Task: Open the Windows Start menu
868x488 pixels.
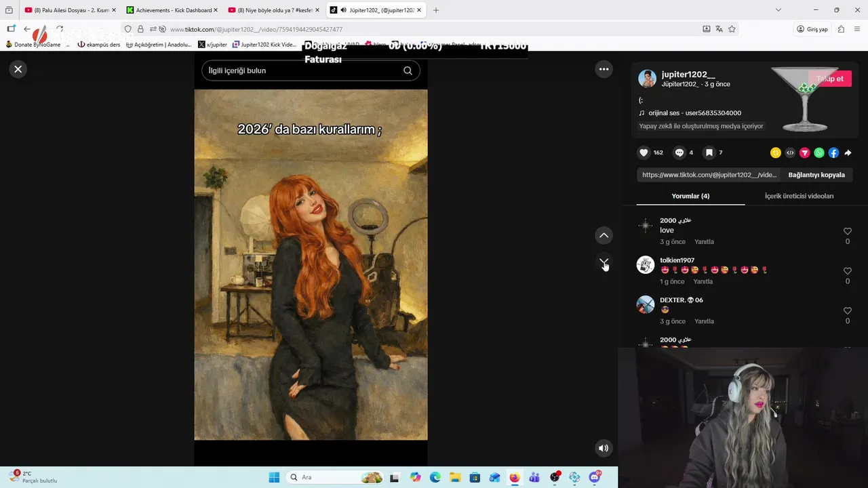Action: 274,477
